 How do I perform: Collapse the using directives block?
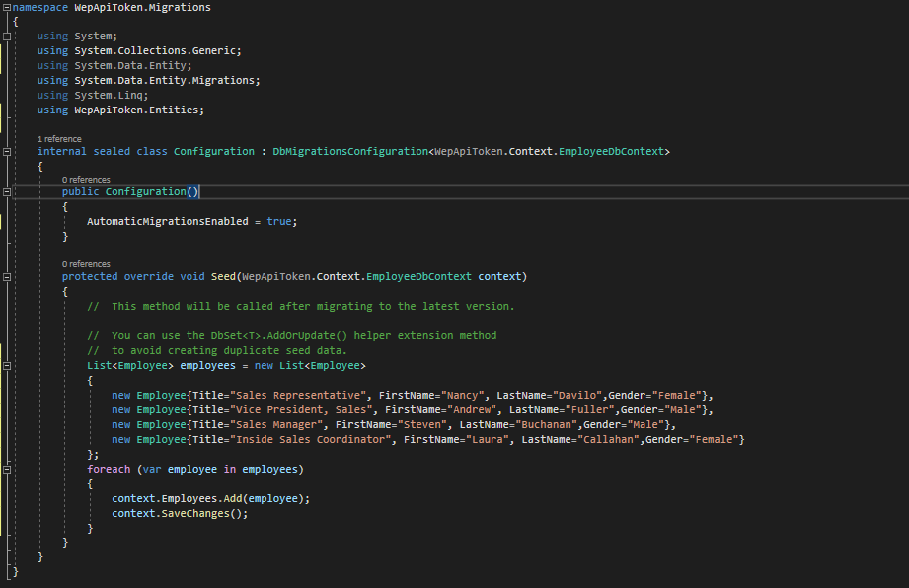click(6, 36)
